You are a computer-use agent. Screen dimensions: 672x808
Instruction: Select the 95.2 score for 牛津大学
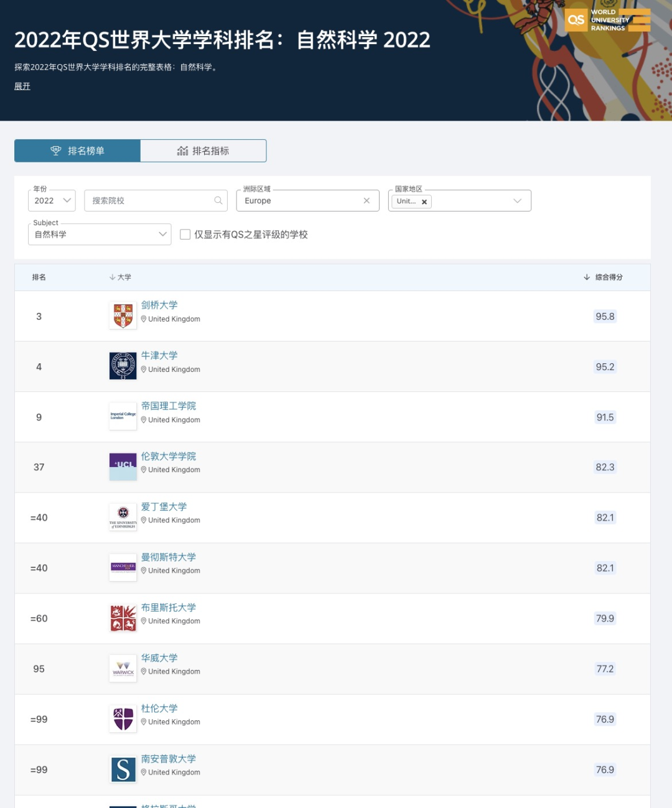(605, 366)
